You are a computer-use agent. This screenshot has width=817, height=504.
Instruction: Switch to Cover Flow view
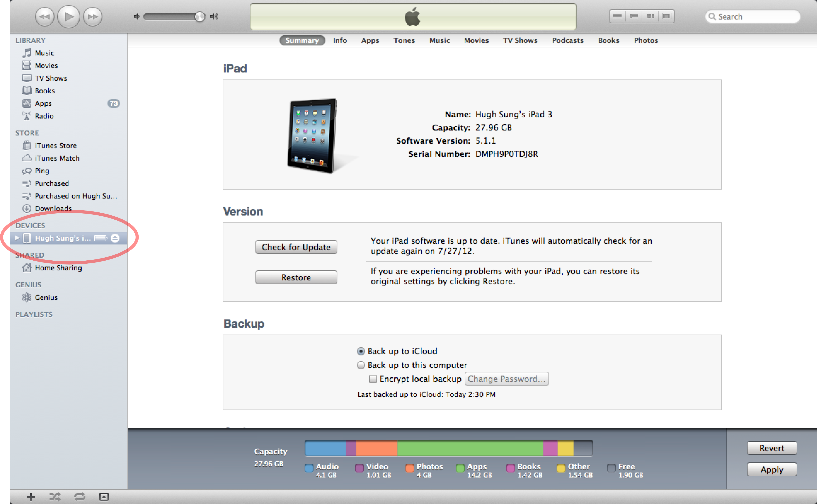666,16
